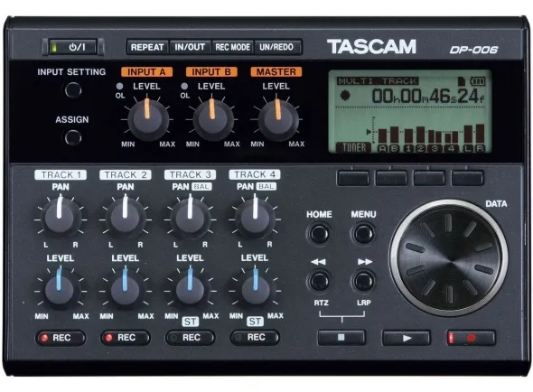Click the Track 3 ST label
This screenshot has height=392, width=533.
(x=190, y=322)
